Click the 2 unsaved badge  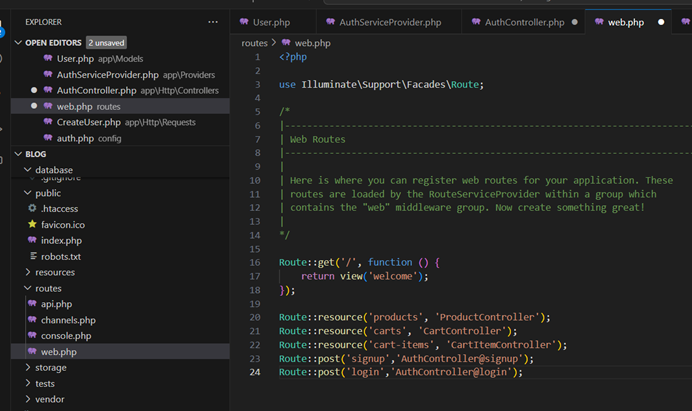tap(106, 43)
